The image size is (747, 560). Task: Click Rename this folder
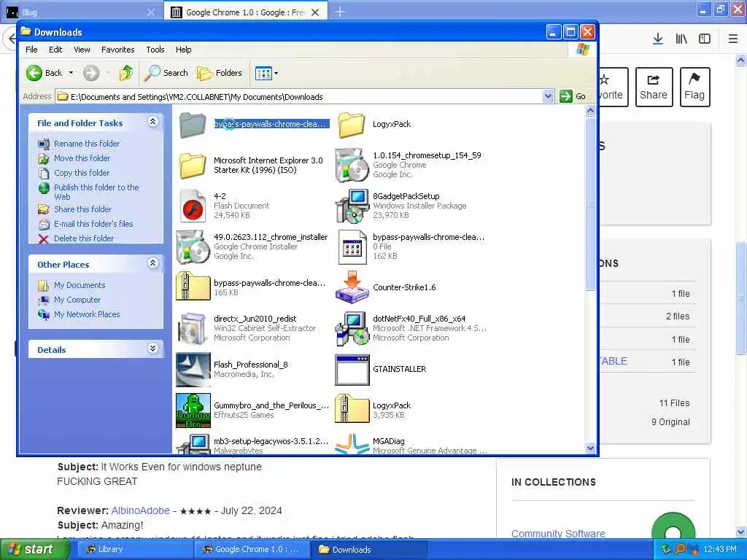(87, 144)
